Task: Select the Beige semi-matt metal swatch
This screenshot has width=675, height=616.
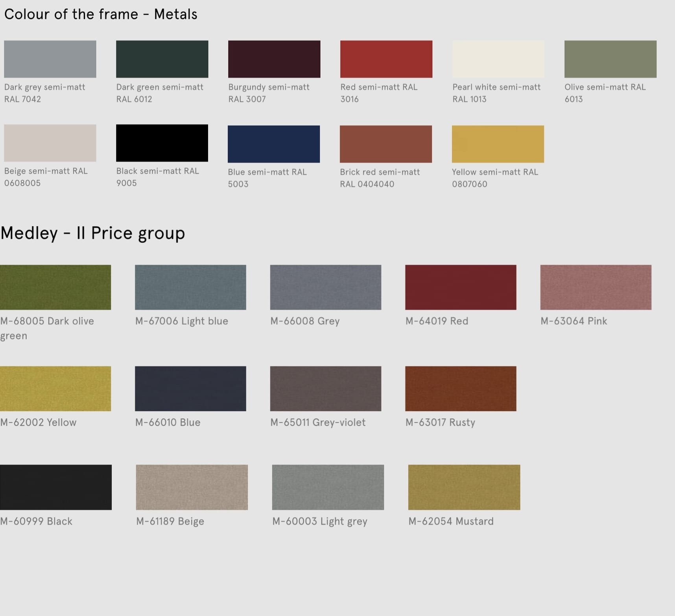Action: coord(50,143)
